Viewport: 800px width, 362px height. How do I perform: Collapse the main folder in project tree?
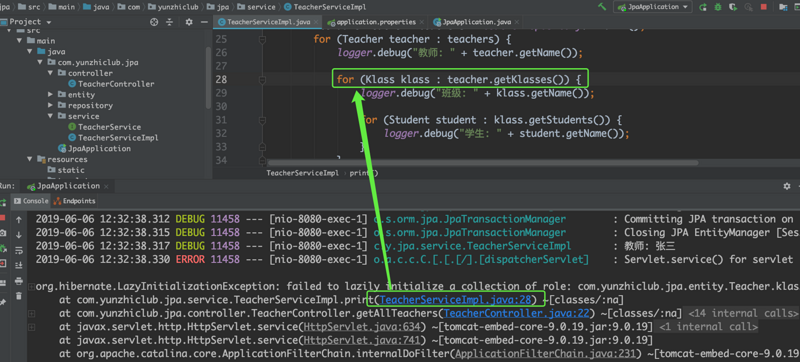[19, 41]
